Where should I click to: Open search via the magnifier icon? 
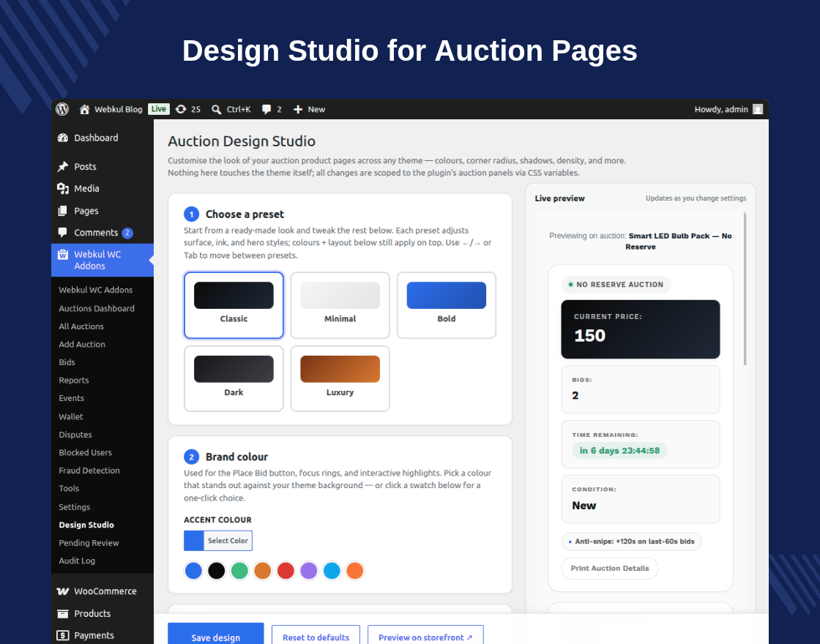(216, 109)
